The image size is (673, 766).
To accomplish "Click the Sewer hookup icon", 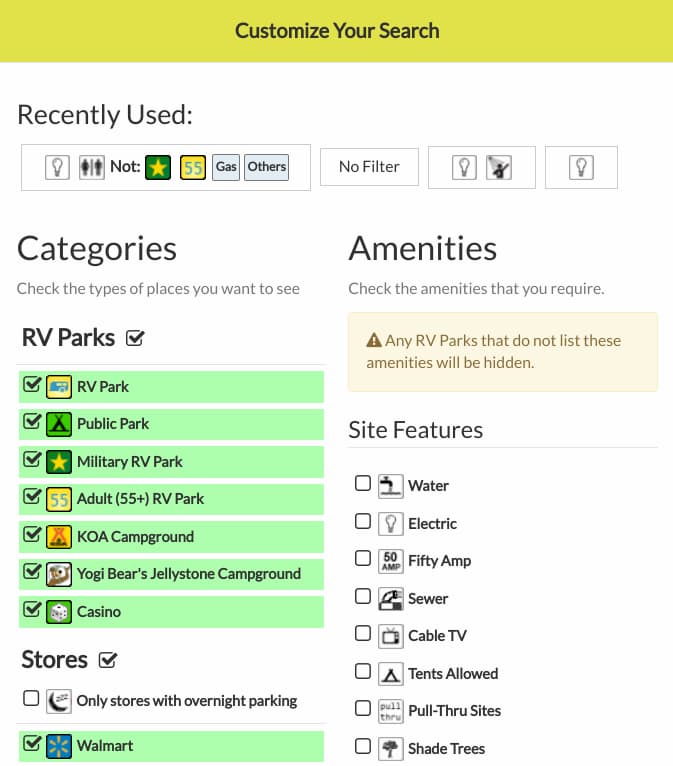I will [x=391, y=598].
